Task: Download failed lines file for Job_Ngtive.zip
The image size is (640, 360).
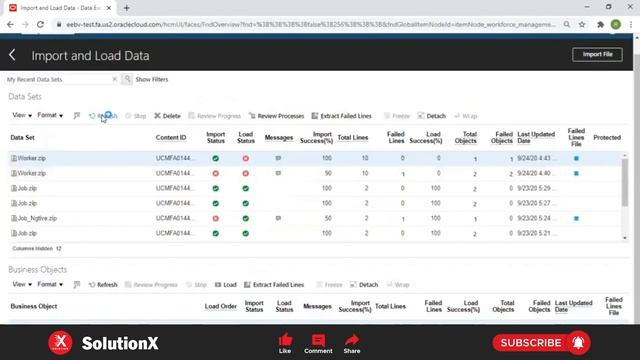Action: [576, 218]
